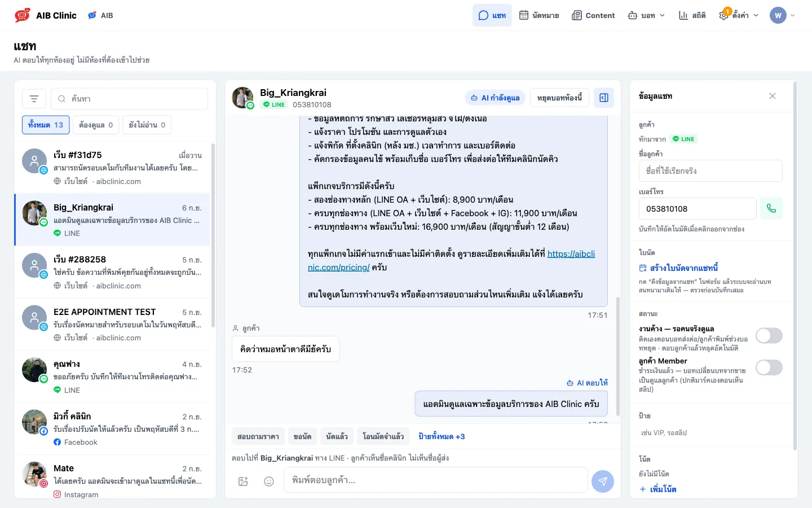The height and width of the screenshot is (508, 812).
Task: Open the E2E APPOINTMENT TEST conversation
Action: click(112, 325)
